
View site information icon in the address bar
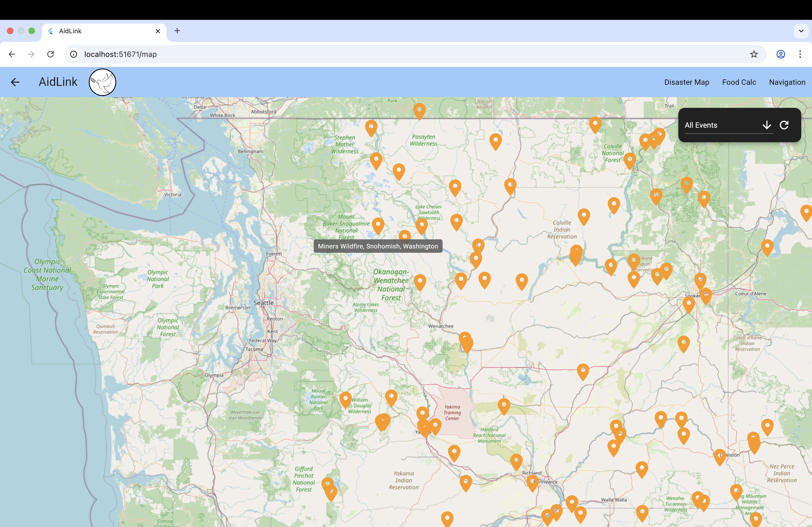(x=74, y=54)
